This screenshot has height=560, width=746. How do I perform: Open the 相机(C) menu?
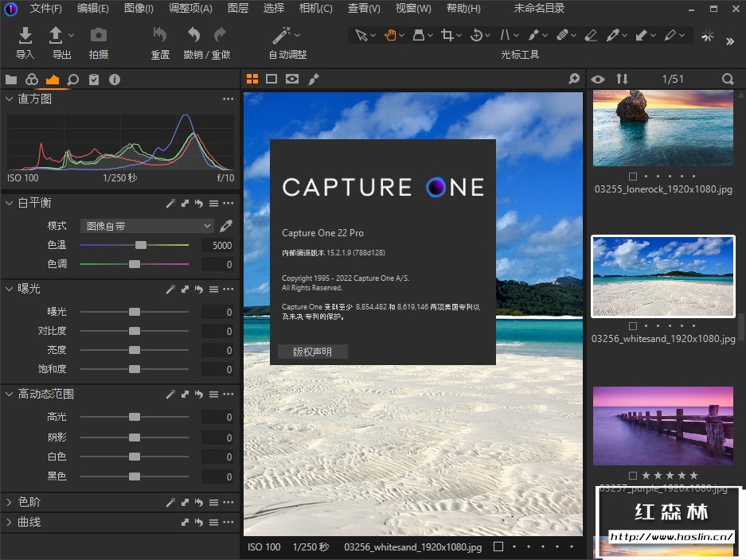click(x=315, y=9)
